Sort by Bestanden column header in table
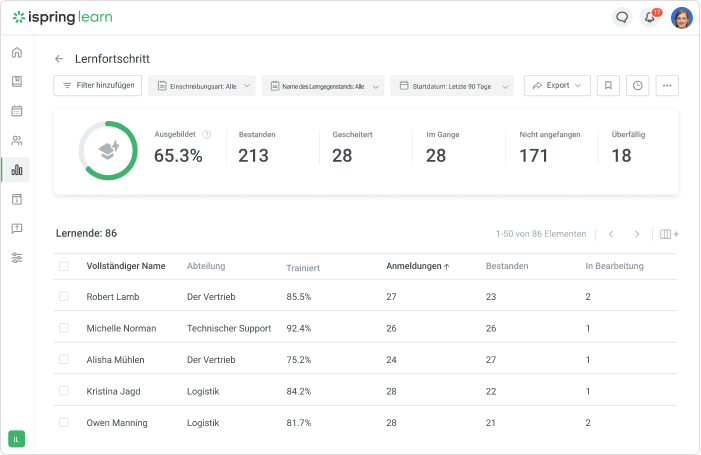 pos(507,266)
